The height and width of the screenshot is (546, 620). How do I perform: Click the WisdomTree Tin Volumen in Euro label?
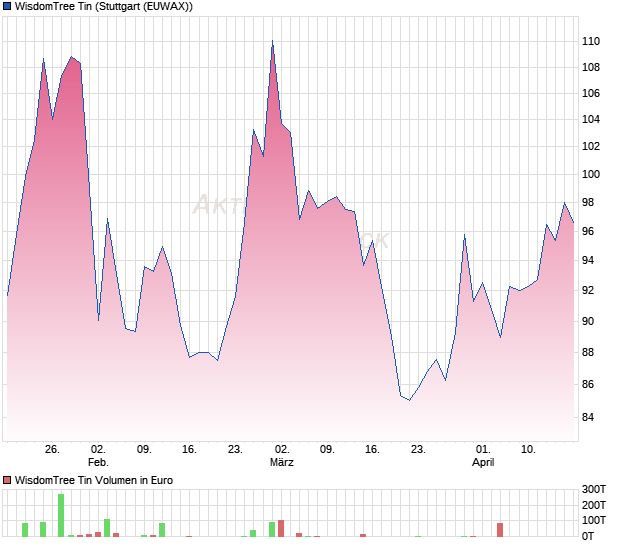[94, 480]
